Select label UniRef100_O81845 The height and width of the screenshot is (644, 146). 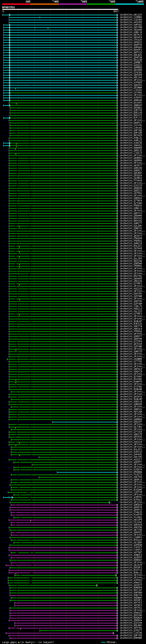pyautogui.click(x=131, y=30)
